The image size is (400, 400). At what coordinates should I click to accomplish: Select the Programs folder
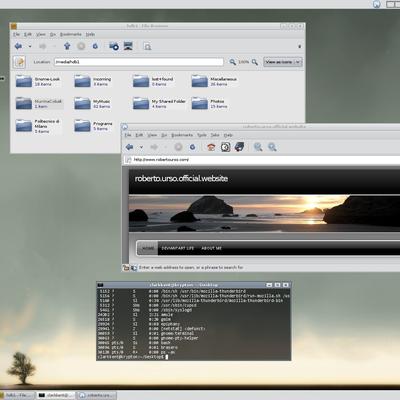coord(93,126)
